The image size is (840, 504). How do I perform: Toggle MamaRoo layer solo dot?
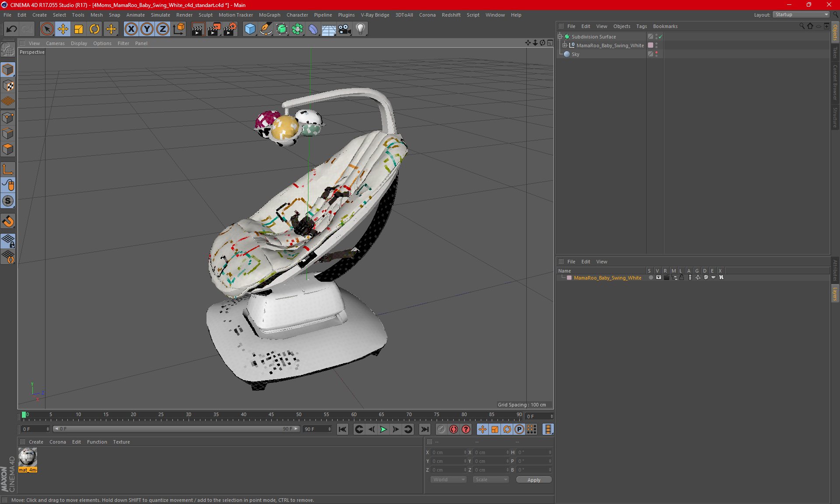coord(651,278)
